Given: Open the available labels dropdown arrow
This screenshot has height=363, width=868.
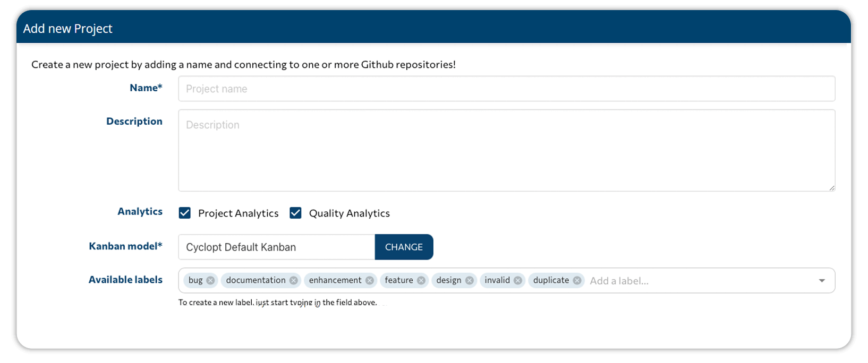Looking at the screenshot, I should coord(821,280).
